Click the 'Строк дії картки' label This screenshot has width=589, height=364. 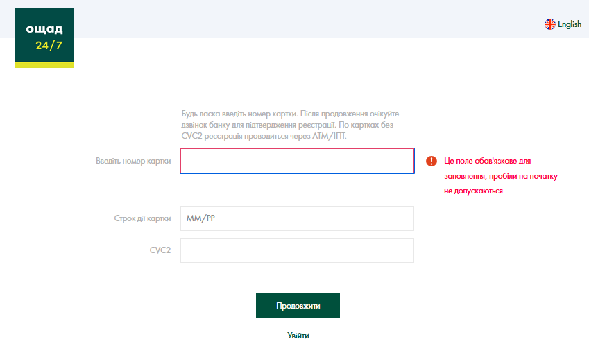pyautogui.click(x=142, y=218)
